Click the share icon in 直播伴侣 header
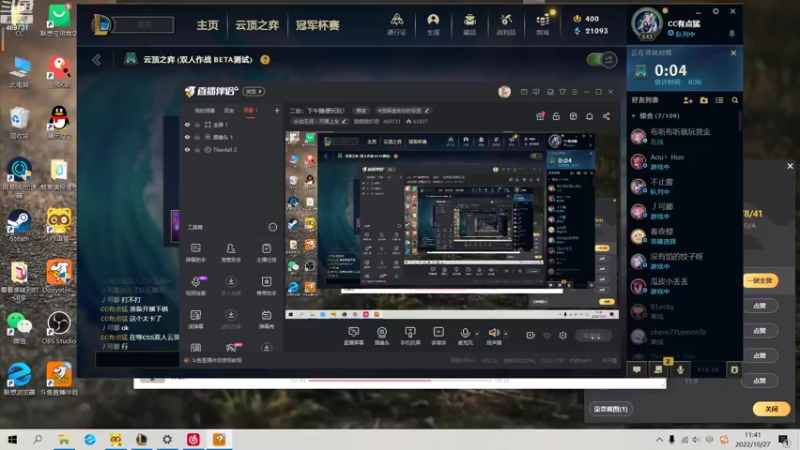 pyautogui.click(x=606, y=116)
